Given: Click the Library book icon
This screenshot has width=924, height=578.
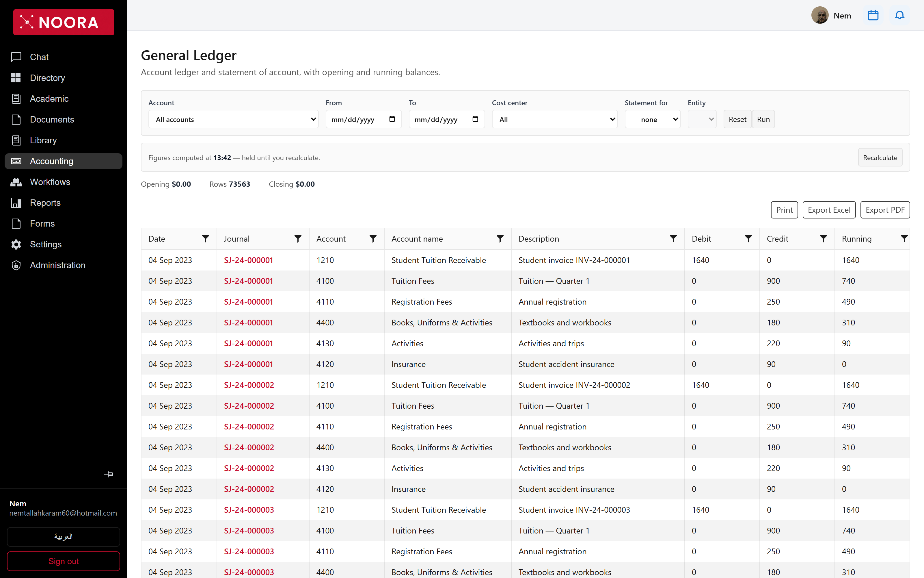Looking at the screenshot, I should point(16,140).
